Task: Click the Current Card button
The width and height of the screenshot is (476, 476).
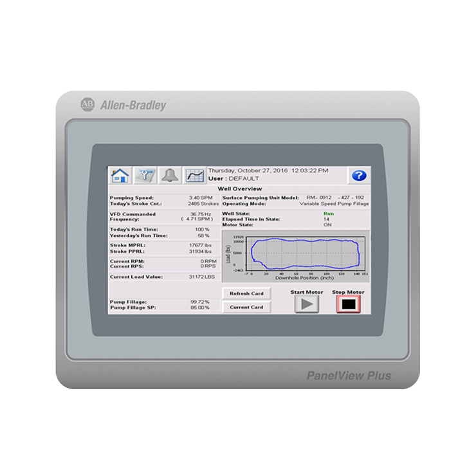Action: tap(246, 307)
